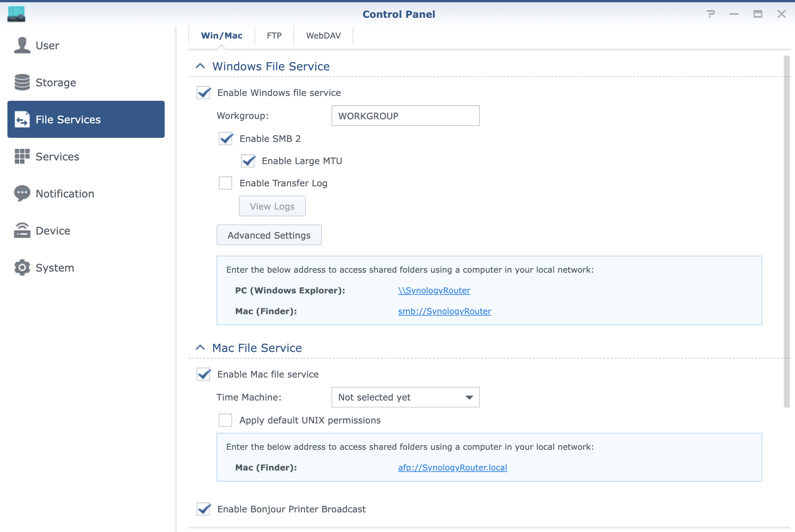Toggle Enable Mac file service checkbox
Screen dimensions: 795x532
point(204,374)
